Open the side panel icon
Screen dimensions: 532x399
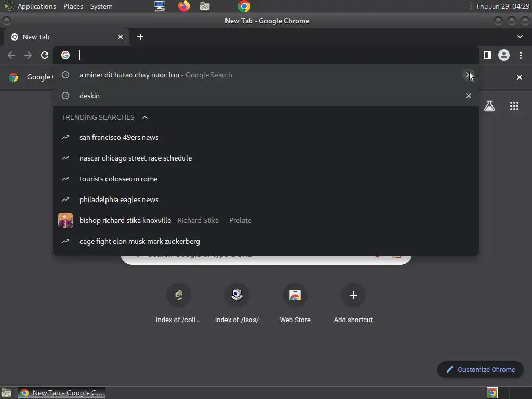coord(487,55)
